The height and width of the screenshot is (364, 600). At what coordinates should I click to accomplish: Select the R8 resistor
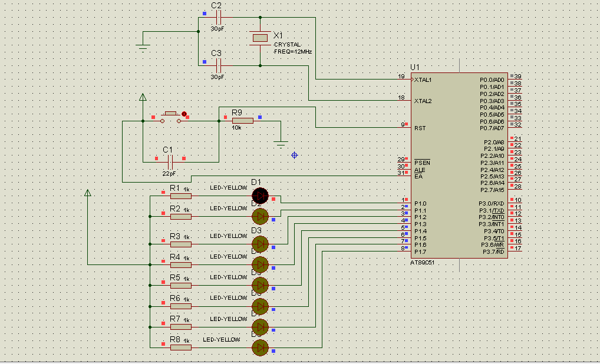point(180,347)
